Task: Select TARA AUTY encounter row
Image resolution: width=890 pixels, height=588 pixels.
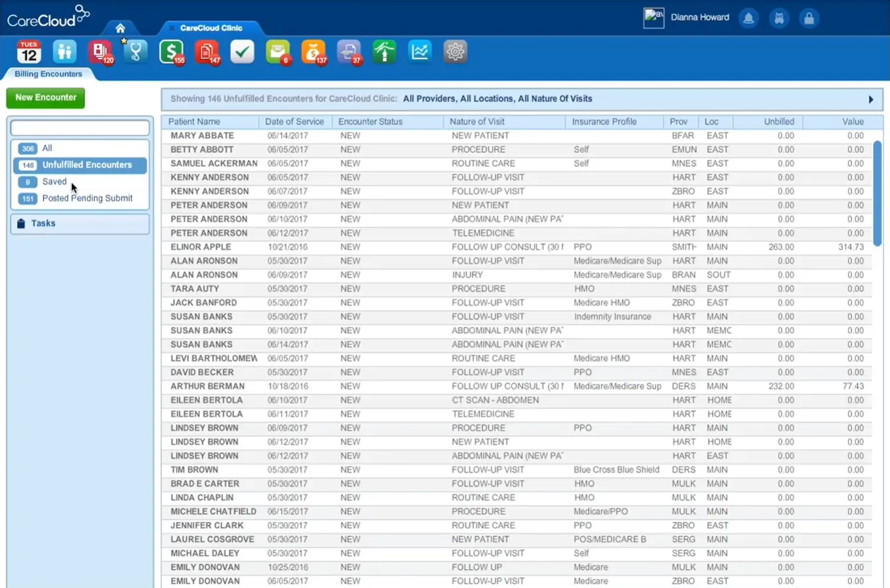Action: click(517, 289)
